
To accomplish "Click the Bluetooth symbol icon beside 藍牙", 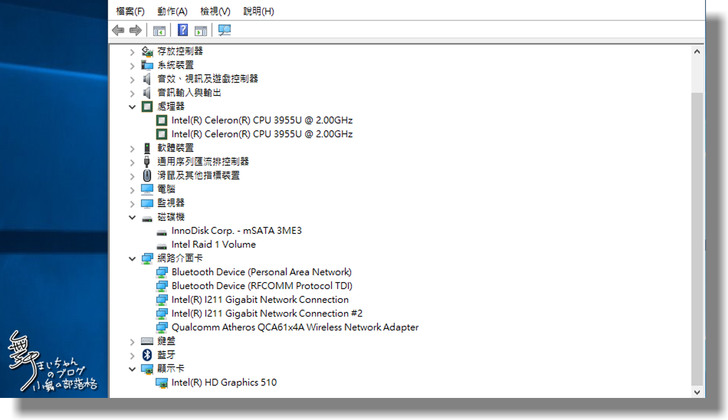I will click(x=147, y=355).
